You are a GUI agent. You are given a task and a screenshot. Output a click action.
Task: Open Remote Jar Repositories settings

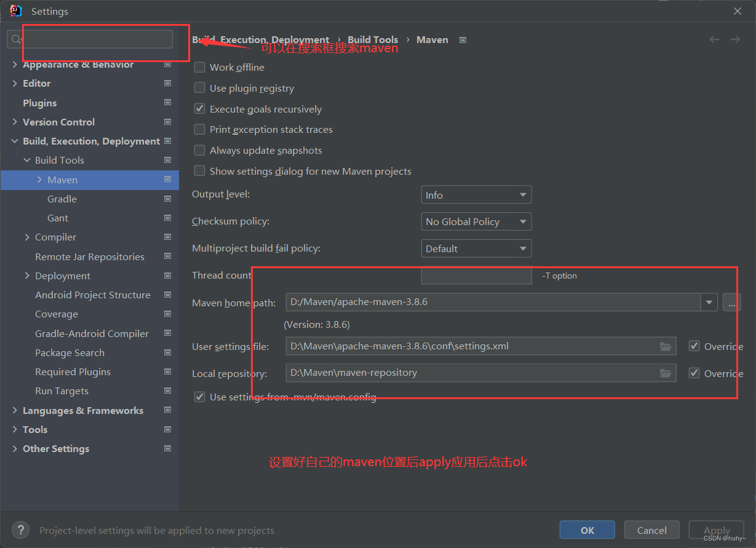[x=90, y=256]
